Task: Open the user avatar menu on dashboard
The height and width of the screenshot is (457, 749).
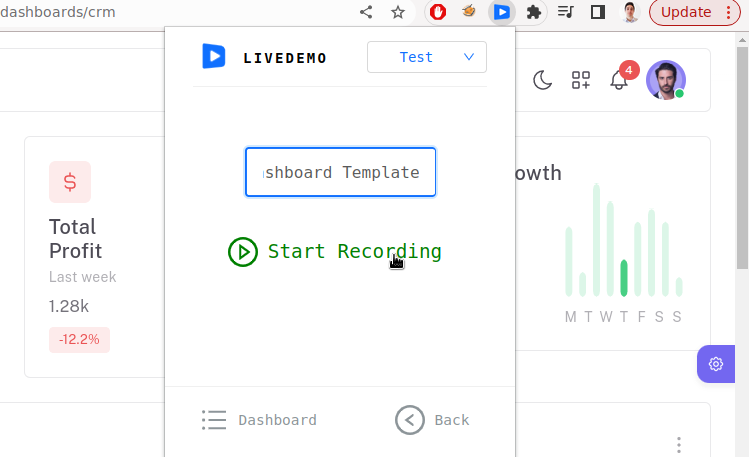Action: [666, 80]
